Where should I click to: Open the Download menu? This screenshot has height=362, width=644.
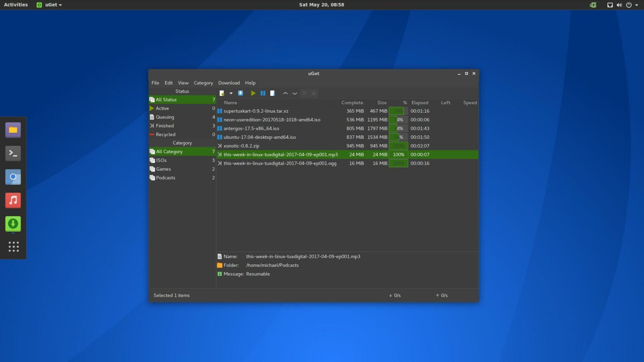[229, 83]
